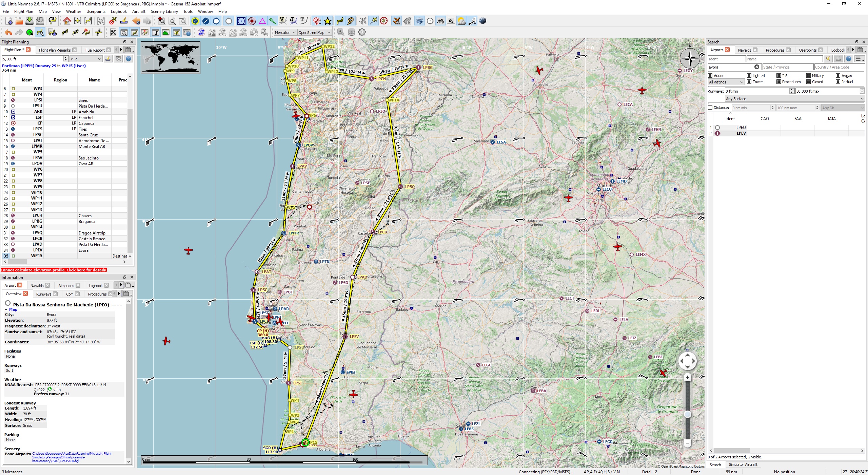This screenshot has height=475, width=868.
Task: Click the compass rose overlay on map
Action: [x=690, y=58]
